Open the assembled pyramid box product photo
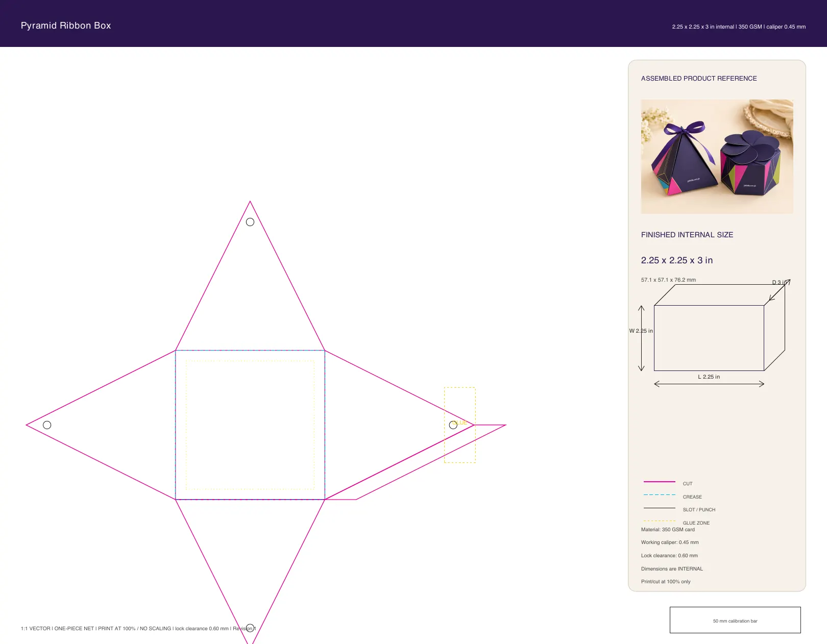The width and height of the screenshot is (827, 644). point(717,157)
